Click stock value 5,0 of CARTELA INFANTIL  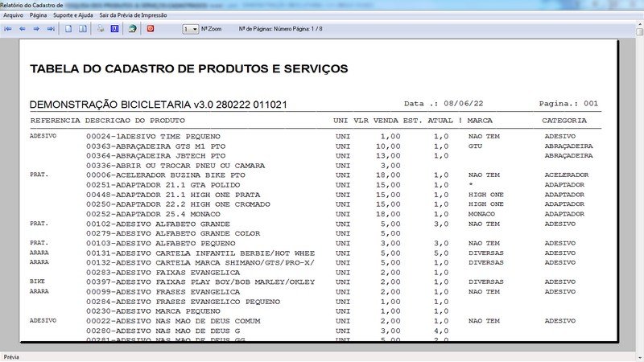[441, 253]
